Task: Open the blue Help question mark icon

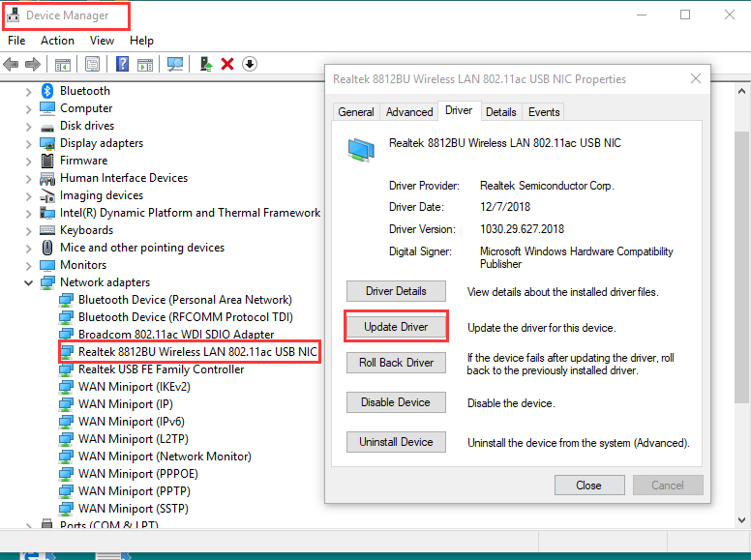Action: [122, 64]
